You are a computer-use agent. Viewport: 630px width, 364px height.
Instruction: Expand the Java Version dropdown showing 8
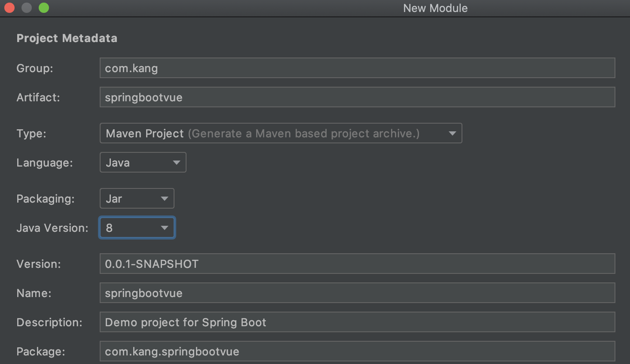coord(137,228)
